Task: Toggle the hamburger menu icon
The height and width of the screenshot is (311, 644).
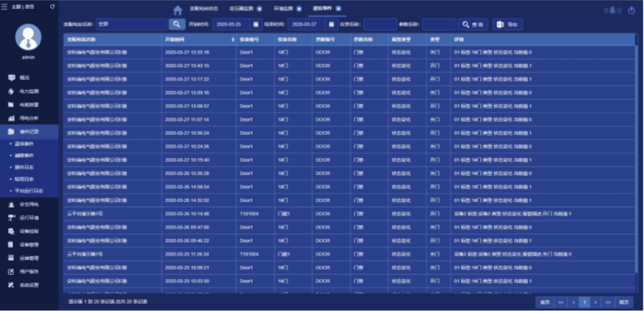Action: click(x=4, y=6)
